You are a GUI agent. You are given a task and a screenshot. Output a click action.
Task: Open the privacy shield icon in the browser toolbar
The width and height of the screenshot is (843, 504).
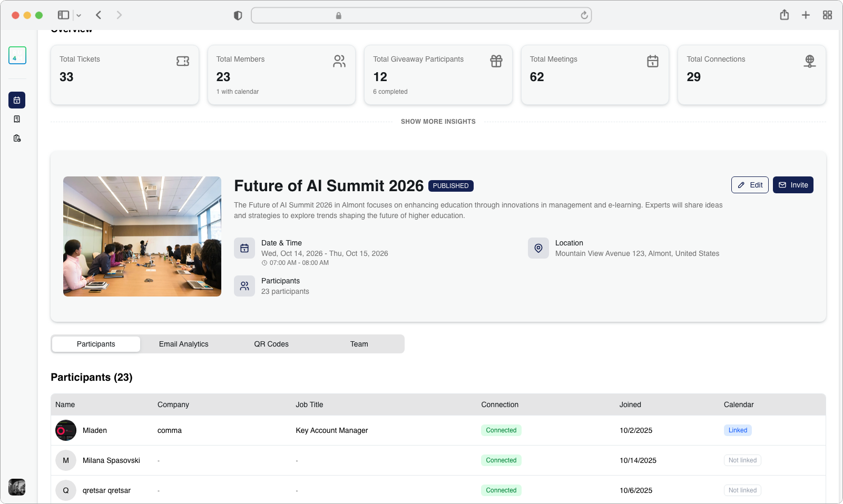click(238, 15)
